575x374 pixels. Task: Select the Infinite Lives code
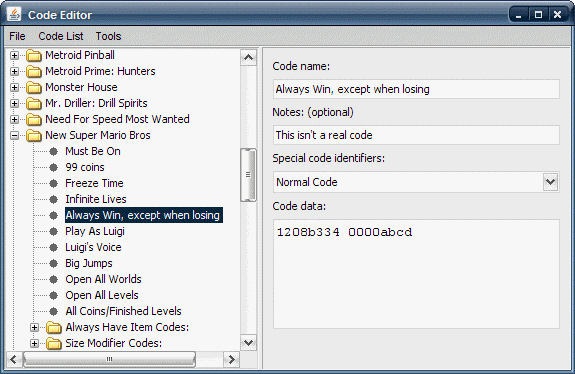point(96,199)
